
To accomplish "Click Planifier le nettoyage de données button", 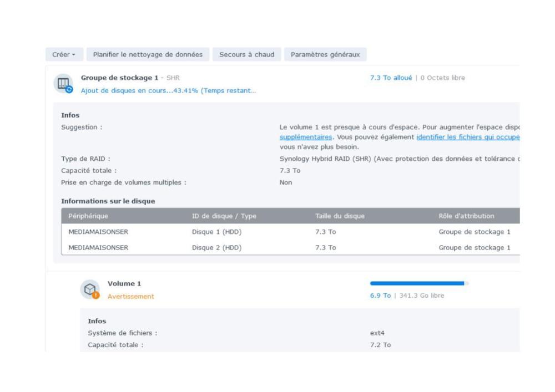I will pyautogui.click(x=148, y=54).
